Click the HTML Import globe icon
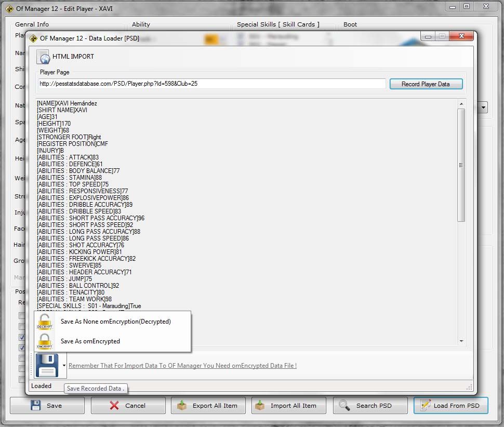504x427 pixels. coord(43,57)
